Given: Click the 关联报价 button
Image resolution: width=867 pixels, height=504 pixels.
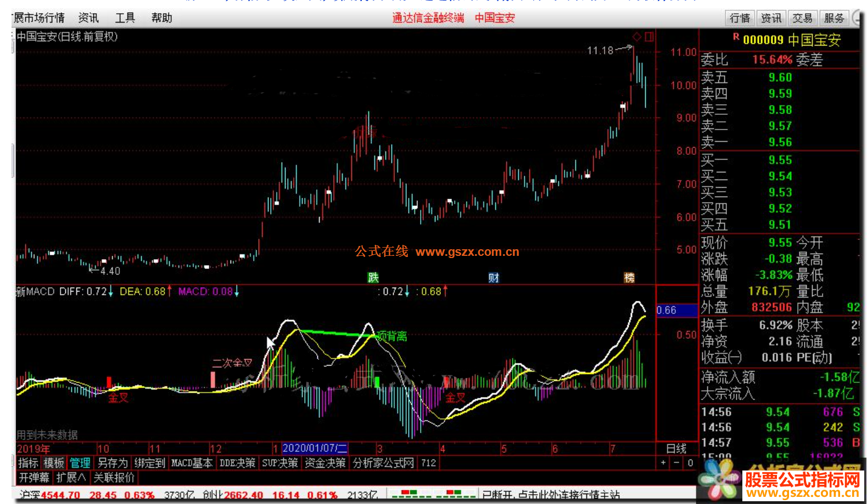Looking at the screenshot, I should pyautogui.click(x=114, y=478).
